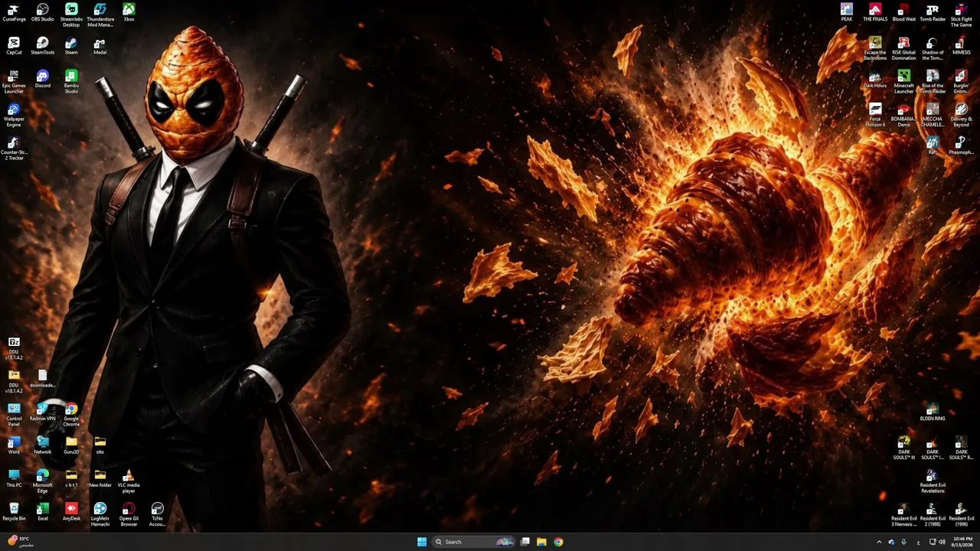Select the DDU v18.1.4.2 7z archive

[14, 348]
